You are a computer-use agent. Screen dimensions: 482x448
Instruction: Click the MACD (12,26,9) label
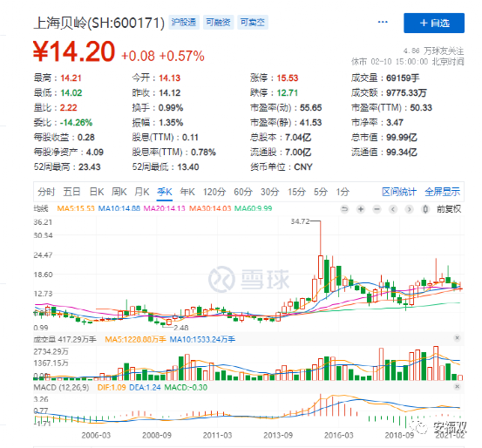61,388
